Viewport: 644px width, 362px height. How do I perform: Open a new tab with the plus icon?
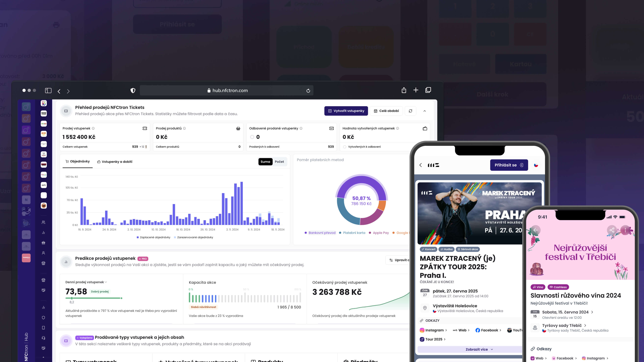(416, 90)
